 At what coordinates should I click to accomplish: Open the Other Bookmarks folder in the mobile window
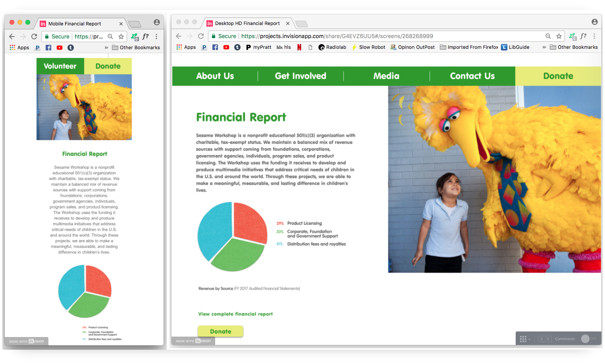pyautogui.click(x=136, y=48)
